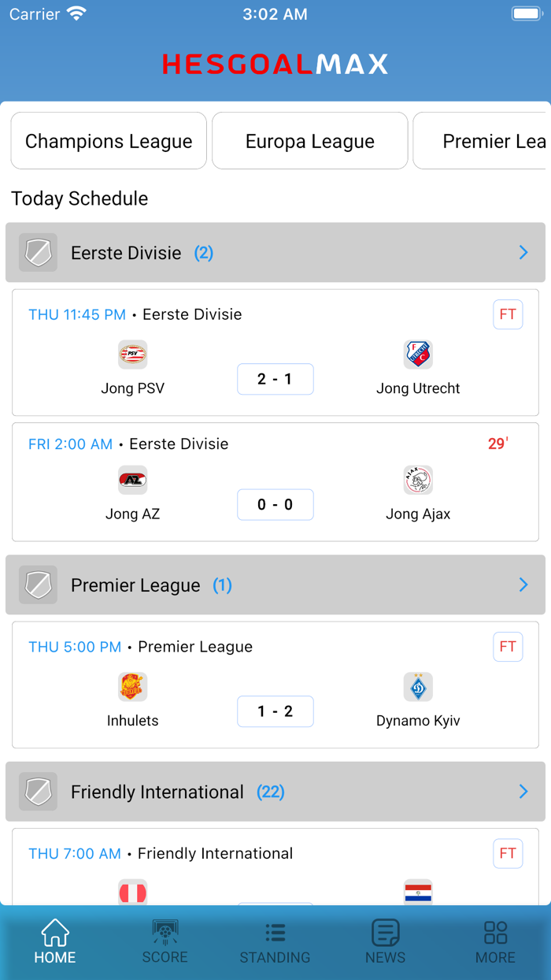Open Standings via the list icon
The height and width of the screenshot is (980, 551).
pyautogui.click(x=275, y=932)
